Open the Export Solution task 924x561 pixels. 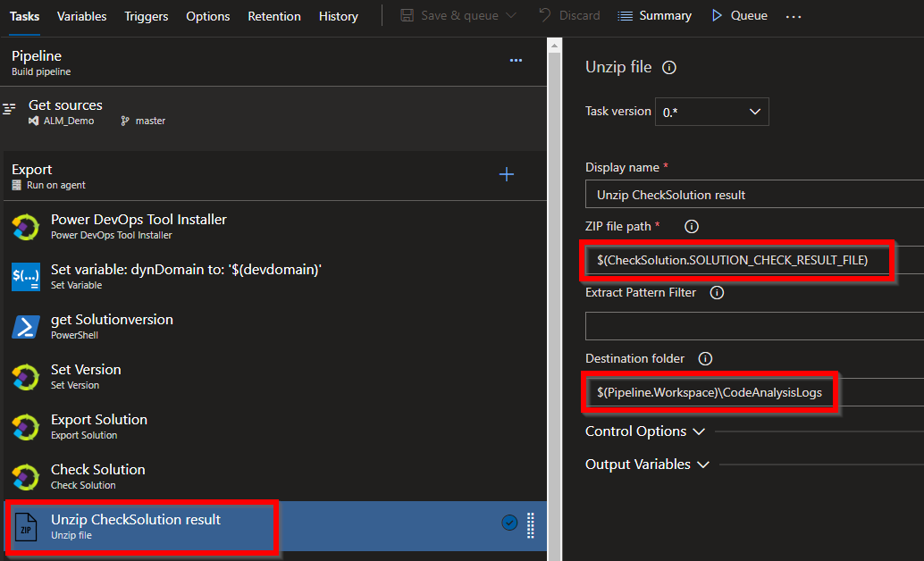pyautogui.click(x=98, y=419)
